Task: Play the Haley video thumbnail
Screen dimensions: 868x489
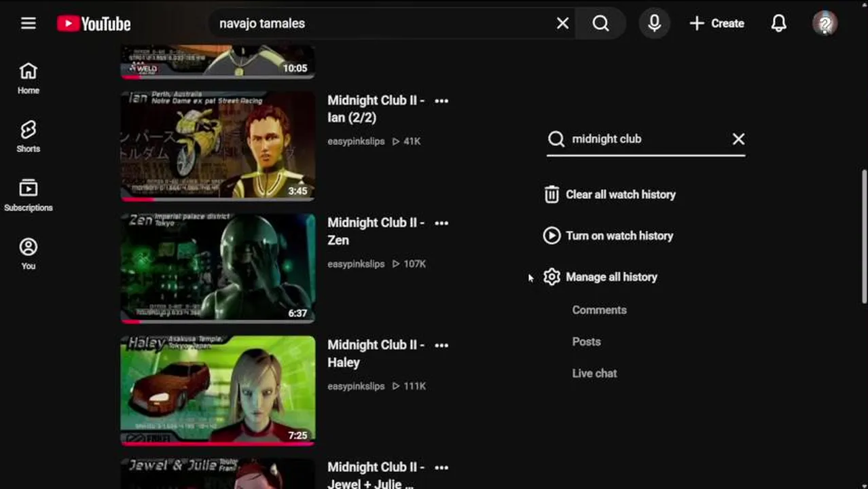Action: click(218, 391)
